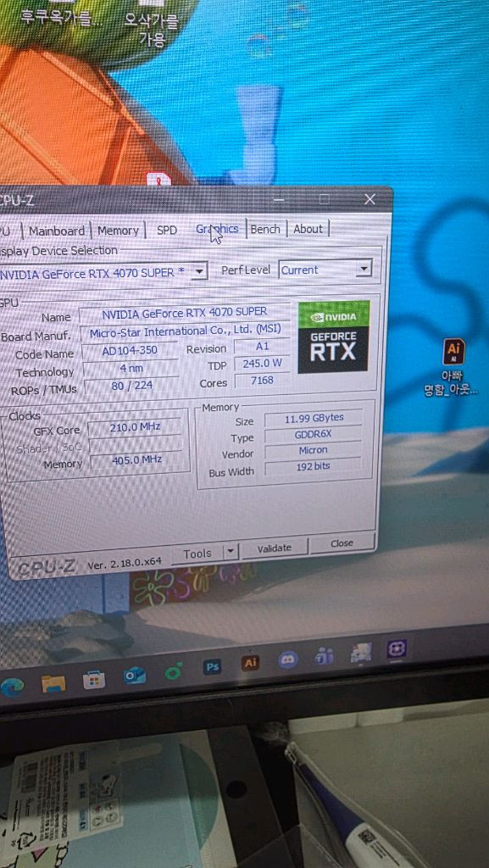Image resolution: width=489 pixels, height=868 pixels.
Task: Open Microsoft Teams from the taskbar
Action: [x=324, y=656]
